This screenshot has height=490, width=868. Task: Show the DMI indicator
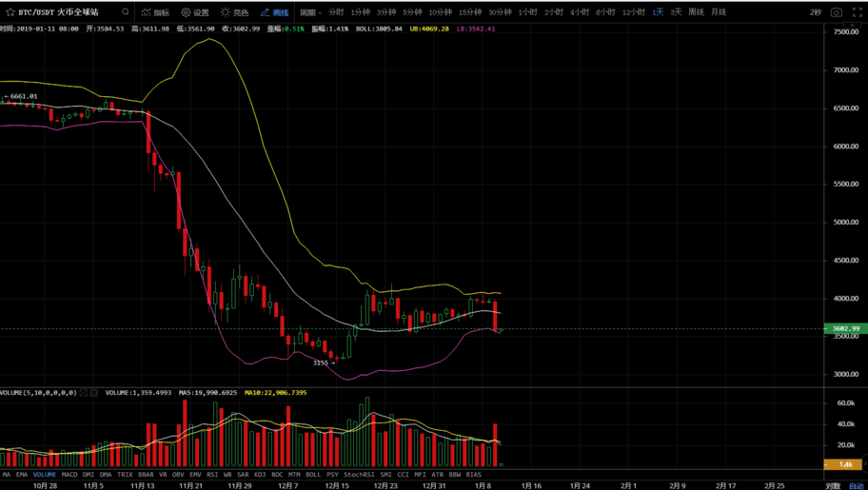[x=89, y=475]
